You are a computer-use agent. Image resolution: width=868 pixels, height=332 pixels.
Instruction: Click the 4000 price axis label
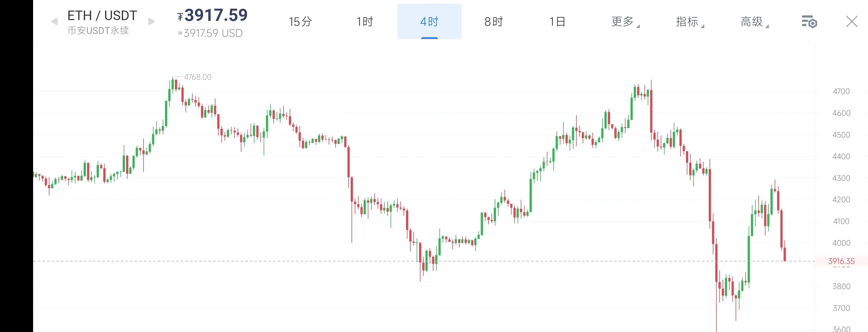(x=841, y=243)
